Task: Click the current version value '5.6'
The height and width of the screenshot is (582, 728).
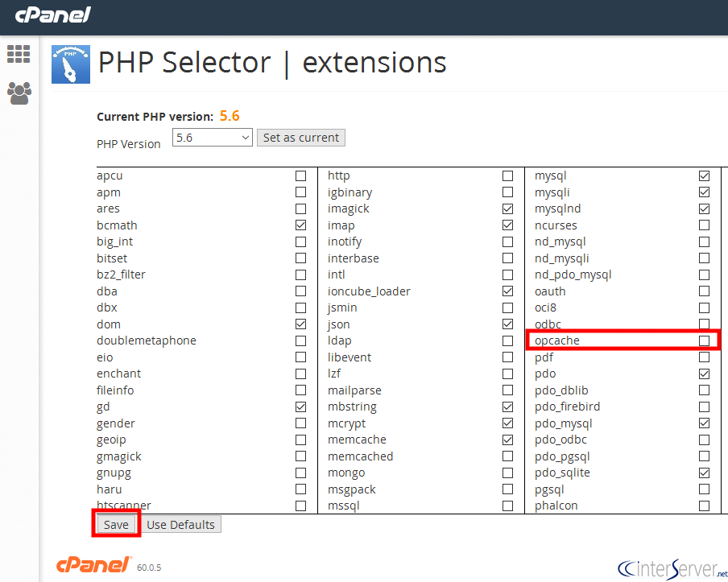Action: click(230, 116)
